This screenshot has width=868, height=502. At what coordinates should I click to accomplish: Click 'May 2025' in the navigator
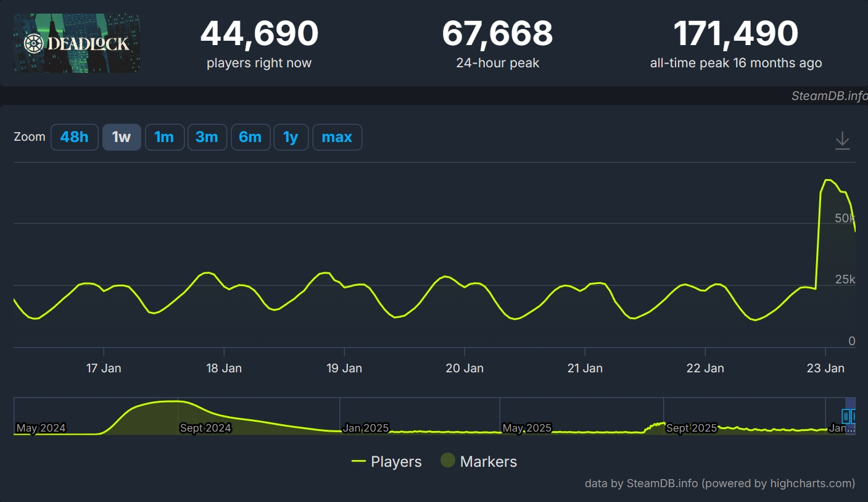click(x=527, y=428)
